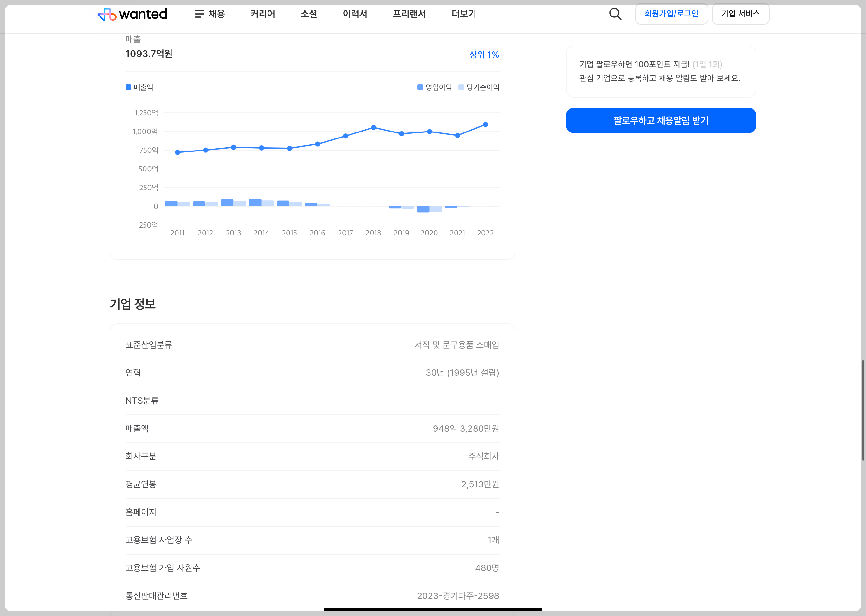Click the 2022 data point on revenue line
The width and height of the screenshot is (866, 616).
coord(485,125)
